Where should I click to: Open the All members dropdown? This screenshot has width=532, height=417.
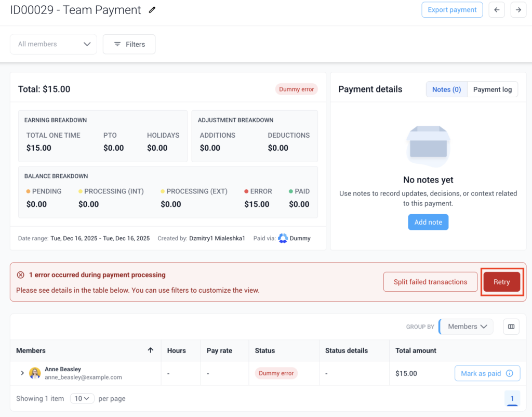[54, 44]
